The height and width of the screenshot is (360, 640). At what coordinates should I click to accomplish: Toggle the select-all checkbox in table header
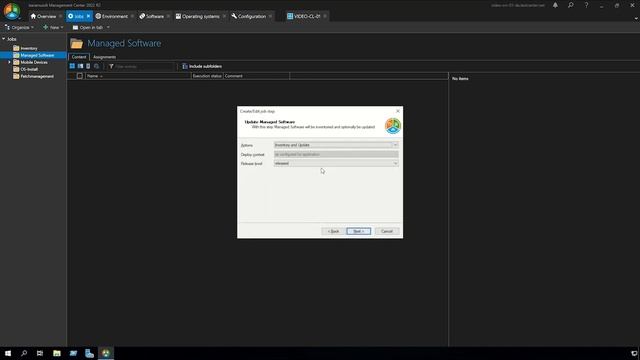(80, 76)
